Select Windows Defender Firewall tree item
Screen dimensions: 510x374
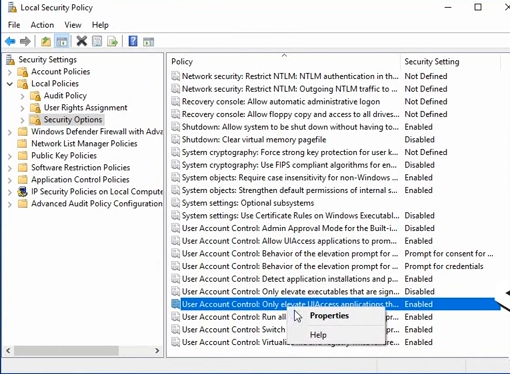97,132
